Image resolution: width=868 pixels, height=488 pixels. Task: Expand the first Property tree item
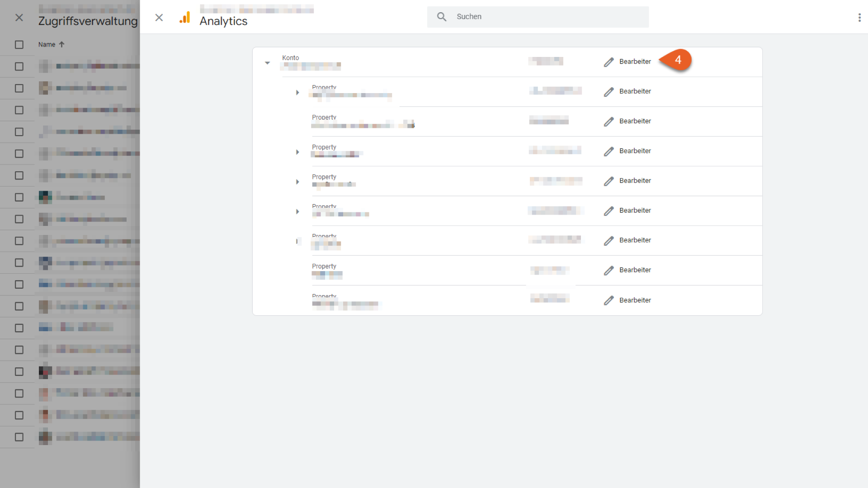297,92
